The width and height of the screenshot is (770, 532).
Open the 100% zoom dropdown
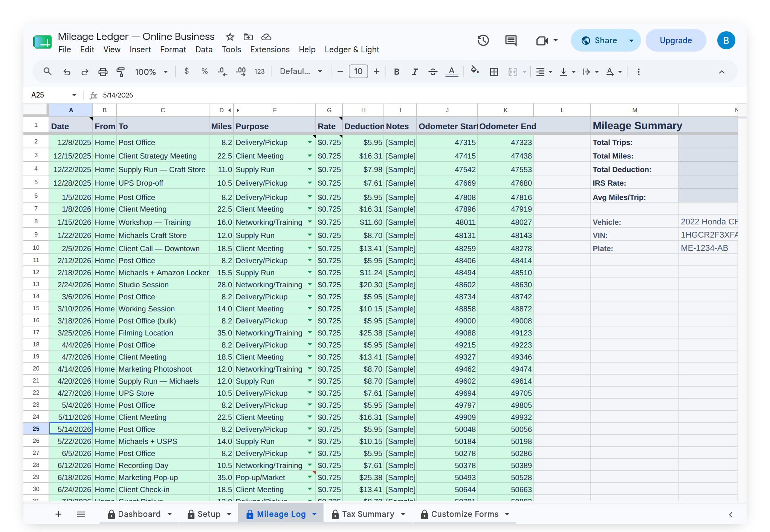[151, 72]
